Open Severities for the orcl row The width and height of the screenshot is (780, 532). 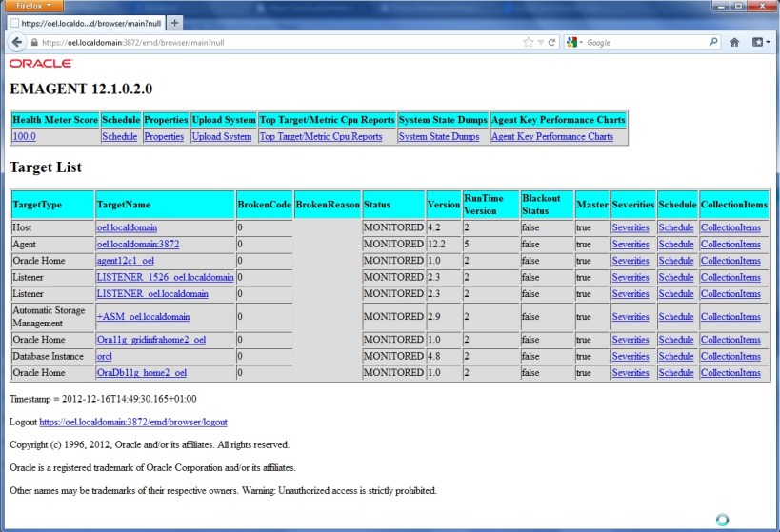click(x=630, y=357)
